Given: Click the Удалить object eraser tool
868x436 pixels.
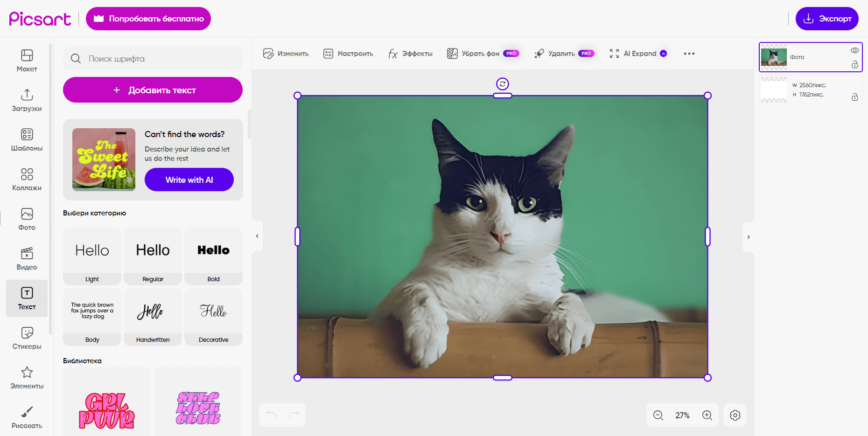Looking at the screenshot, I should (x=564, y=54).
